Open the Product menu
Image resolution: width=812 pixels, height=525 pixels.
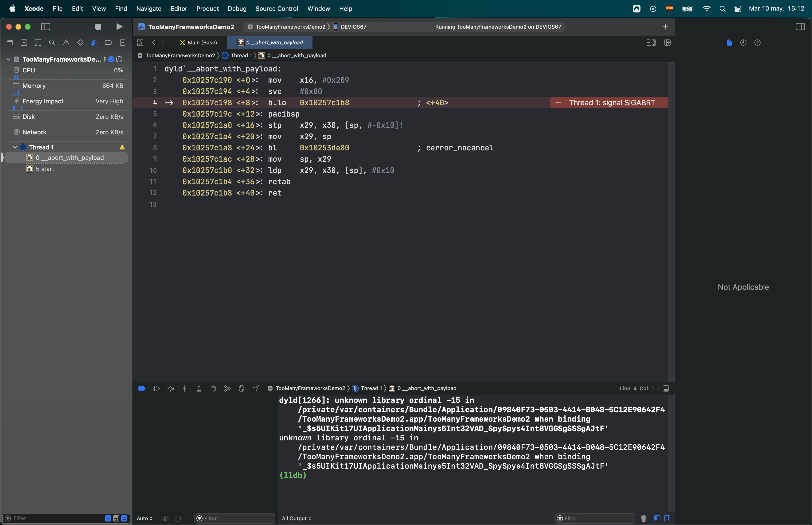pos(207,8)
